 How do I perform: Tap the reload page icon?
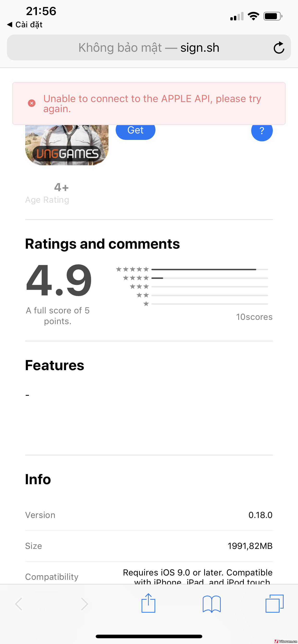tap(279, 47)
